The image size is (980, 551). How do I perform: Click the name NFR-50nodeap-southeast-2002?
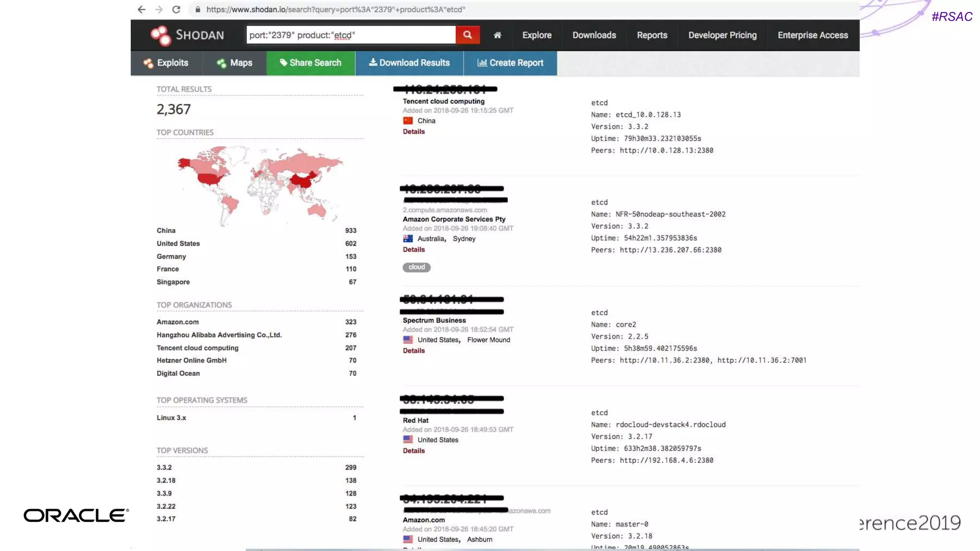tap(670, 214)
